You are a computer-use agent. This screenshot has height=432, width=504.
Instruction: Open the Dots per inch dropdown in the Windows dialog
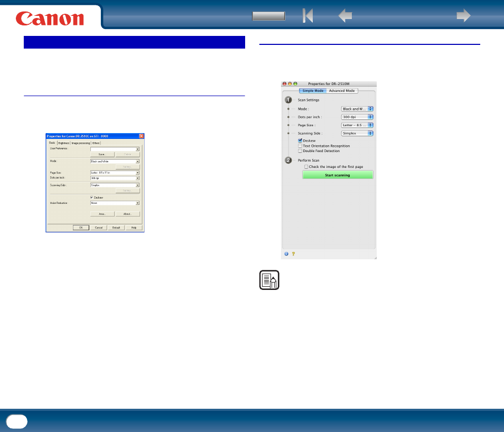click(115, 178)
